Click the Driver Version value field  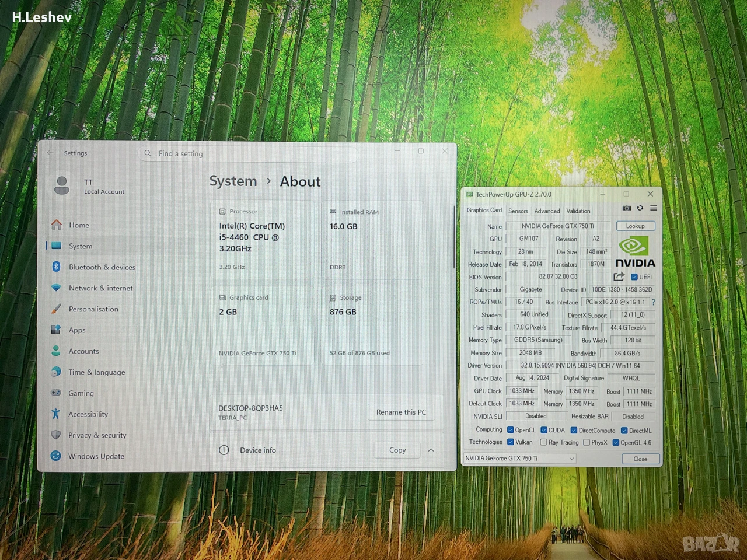(580, 366)
